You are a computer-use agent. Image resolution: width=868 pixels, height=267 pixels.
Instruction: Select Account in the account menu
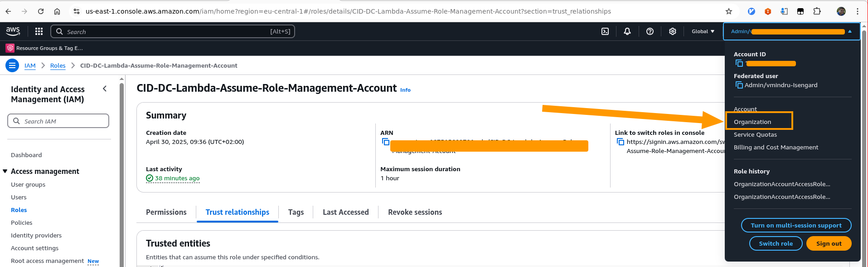coord(745,109)
